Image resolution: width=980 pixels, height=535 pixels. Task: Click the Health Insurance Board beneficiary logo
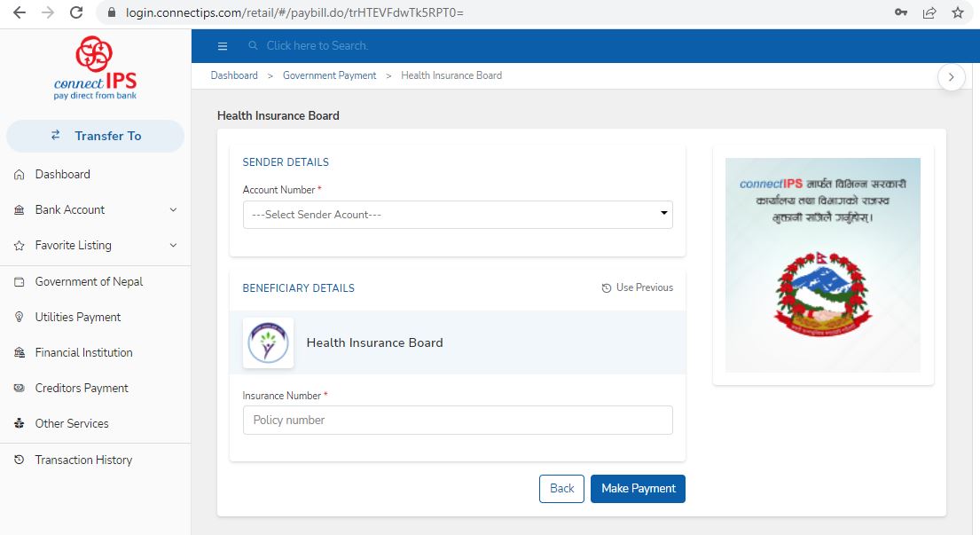point(268,342)
